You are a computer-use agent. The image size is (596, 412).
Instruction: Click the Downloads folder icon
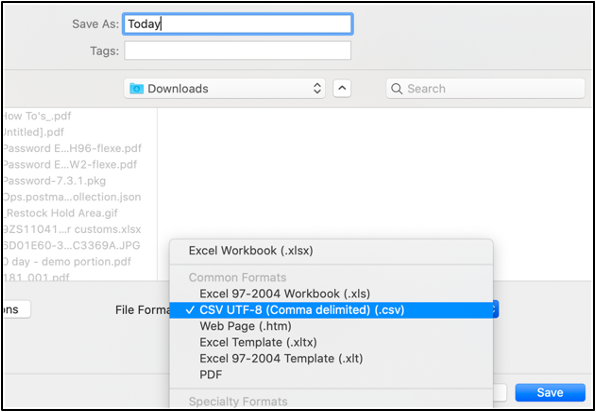pyautogui.click(x=136, y=89)
